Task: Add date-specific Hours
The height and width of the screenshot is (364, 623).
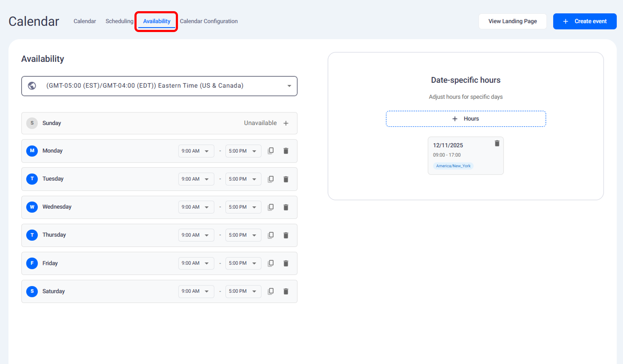Action: [x=466, y=119]
